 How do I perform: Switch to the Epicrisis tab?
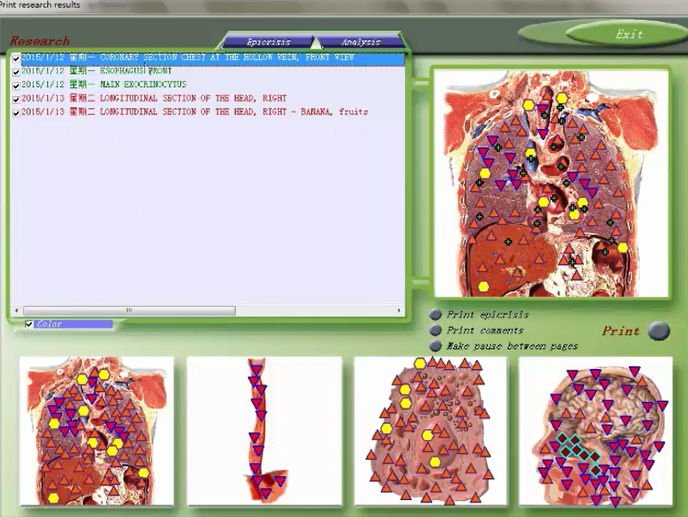point(268,42)
